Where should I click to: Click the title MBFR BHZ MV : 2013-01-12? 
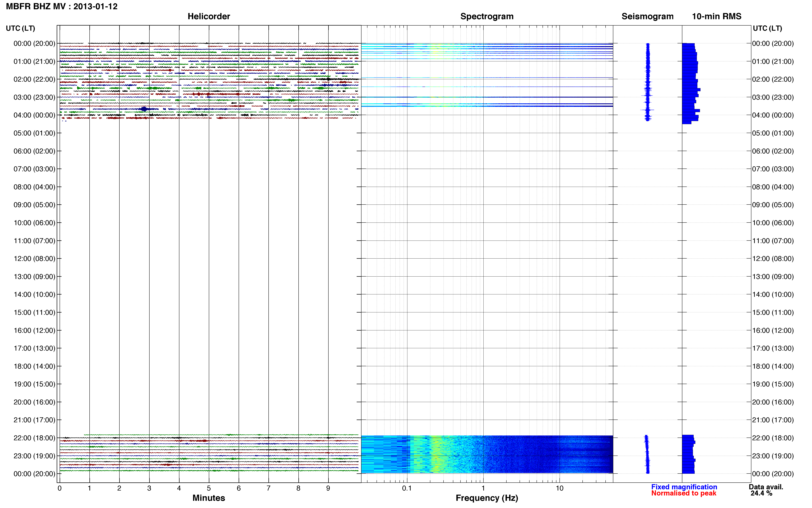[62, 6]
